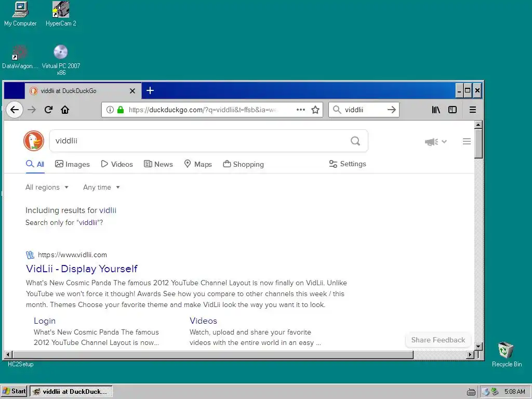Screen dimensions: 532x399
Task: Open the https://www.vidlii.com URL link
Action: point(72,255)
